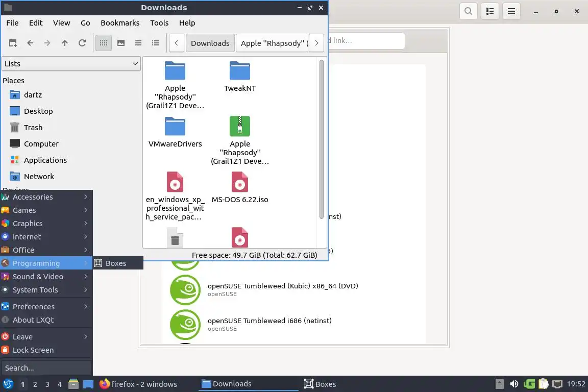Select the Downloads path button
The image size is (588, 392).
click(x=210, y=43)
